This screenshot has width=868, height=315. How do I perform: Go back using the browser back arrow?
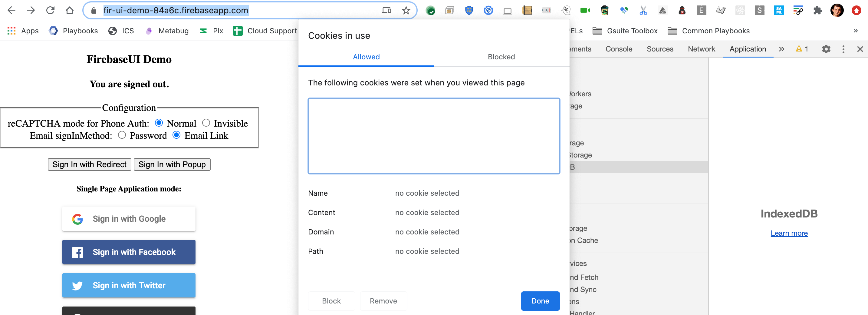click(x=12, y=11)
